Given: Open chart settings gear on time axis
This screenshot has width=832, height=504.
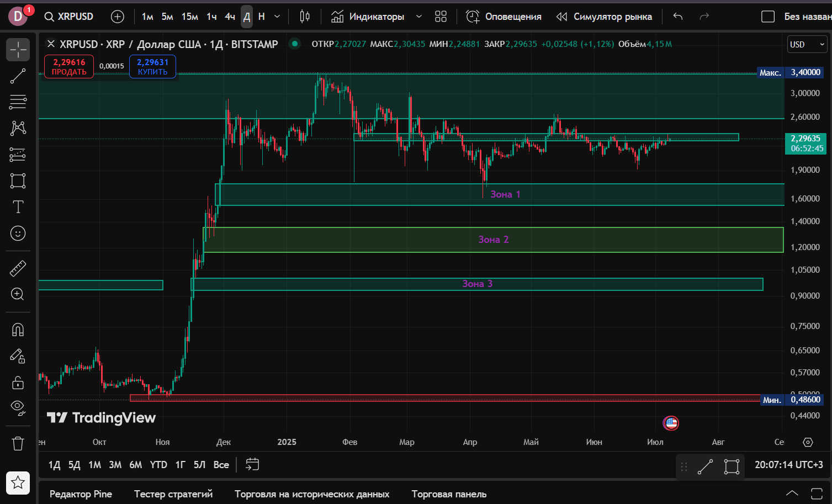Looking at the screenshot, I should [x=808, y=442].
